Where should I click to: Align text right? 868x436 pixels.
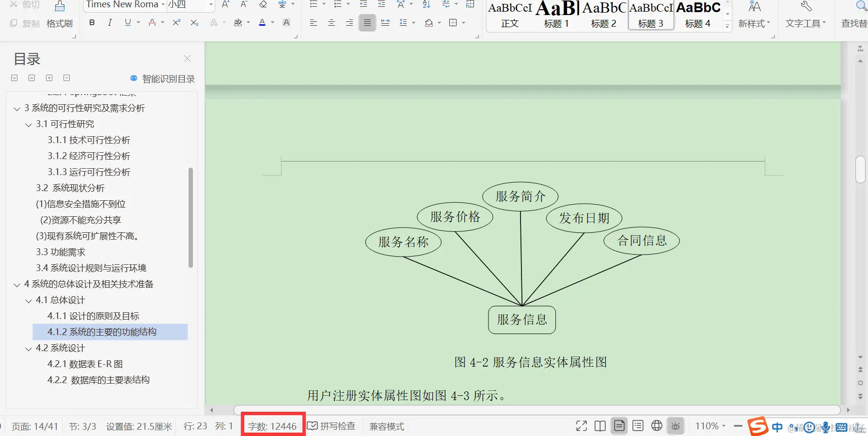[349, 23]
